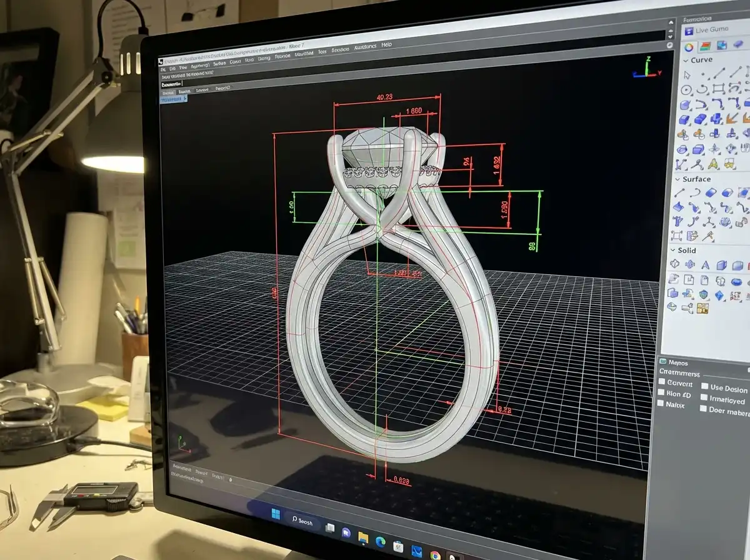Open the Help menu
Viewport: 750px width, 560px height.
(386, 45)
